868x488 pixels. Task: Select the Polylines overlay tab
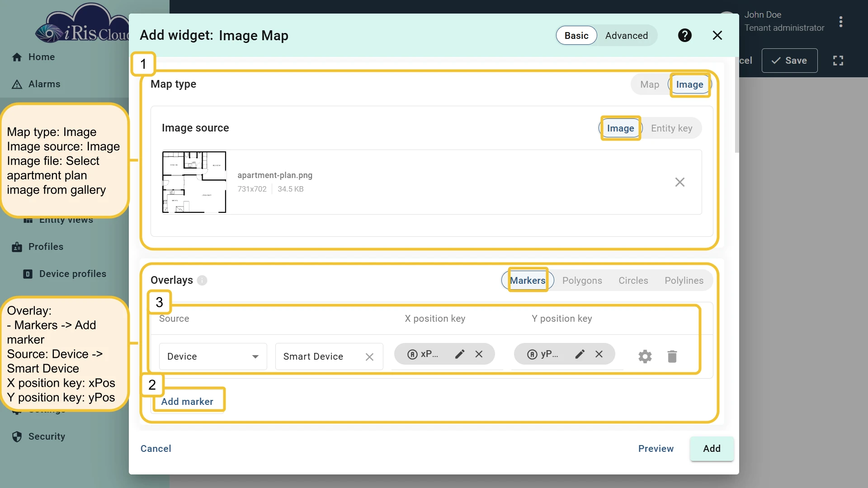point(684,281)
